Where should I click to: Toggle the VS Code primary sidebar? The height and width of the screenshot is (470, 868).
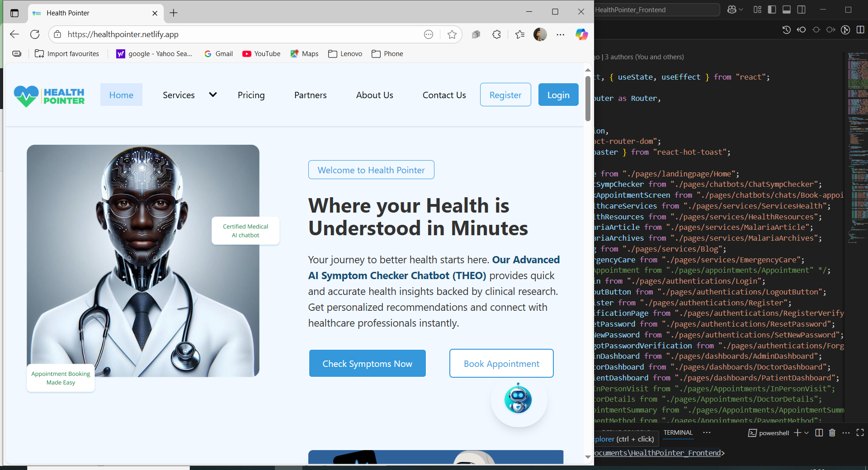coord(772,9)
